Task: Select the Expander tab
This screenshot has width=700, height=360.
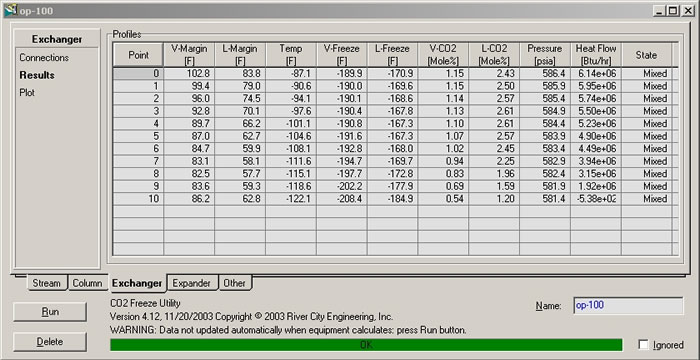Action: click(x=192, y=283)
